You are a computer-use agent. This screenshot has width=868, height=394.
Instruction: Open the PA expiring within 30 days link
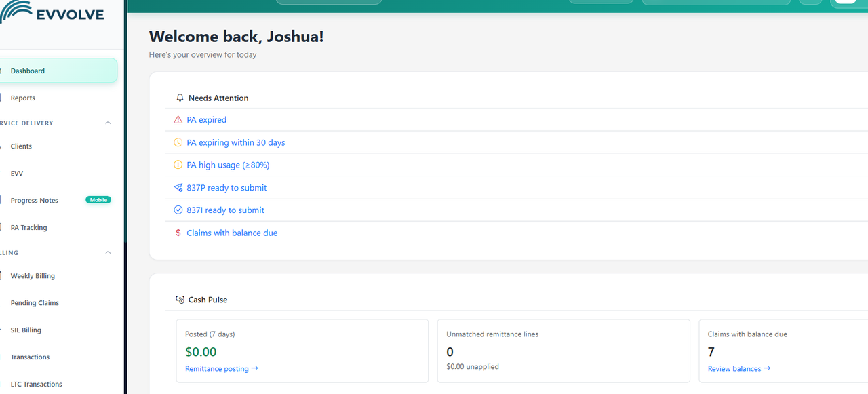pyautogui.click(x=236, y=142)
